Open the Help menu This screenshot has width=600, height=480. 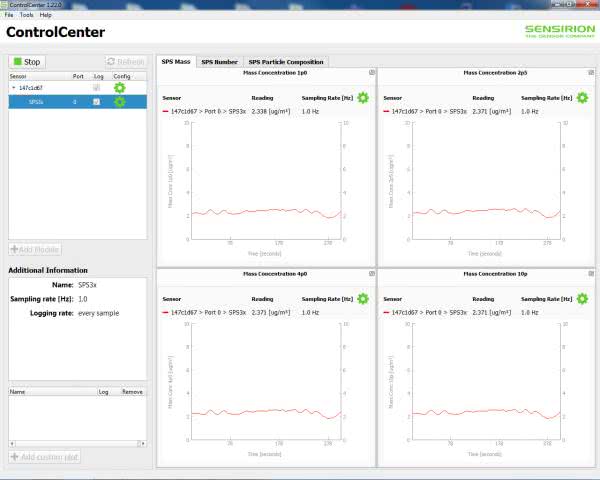click(x=46, y=15)
